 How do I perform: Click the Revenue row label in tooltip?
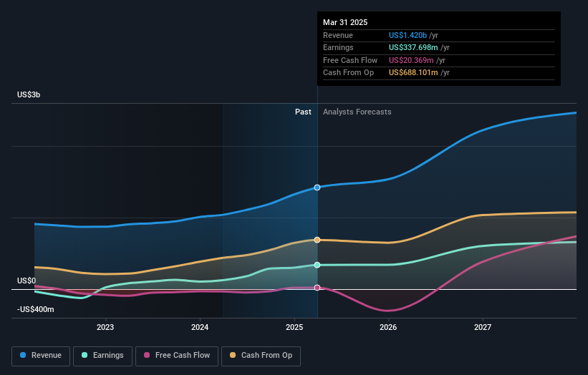coord(338,35)
